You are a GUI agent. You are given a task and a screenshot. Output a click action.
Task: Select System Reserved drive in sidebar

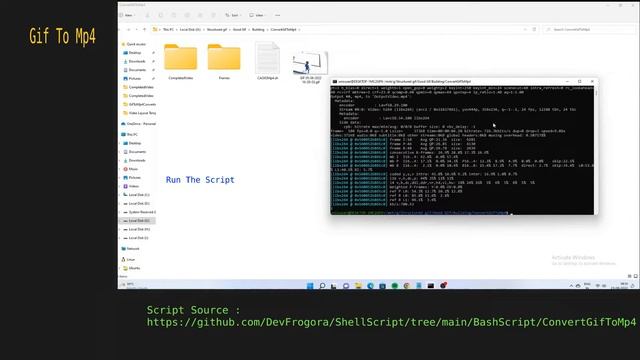140,212
